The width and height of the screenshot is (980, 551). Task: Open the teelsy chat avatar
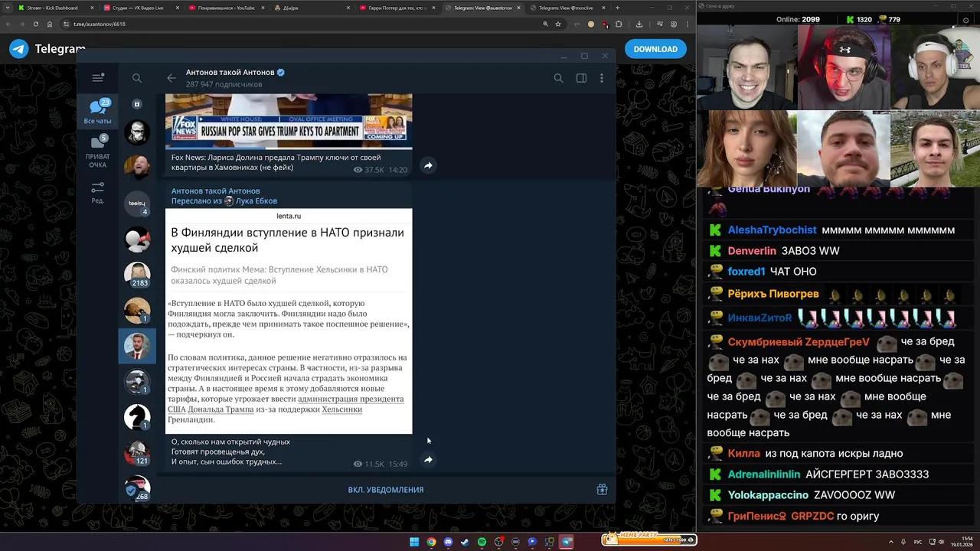tap(138, 204)
